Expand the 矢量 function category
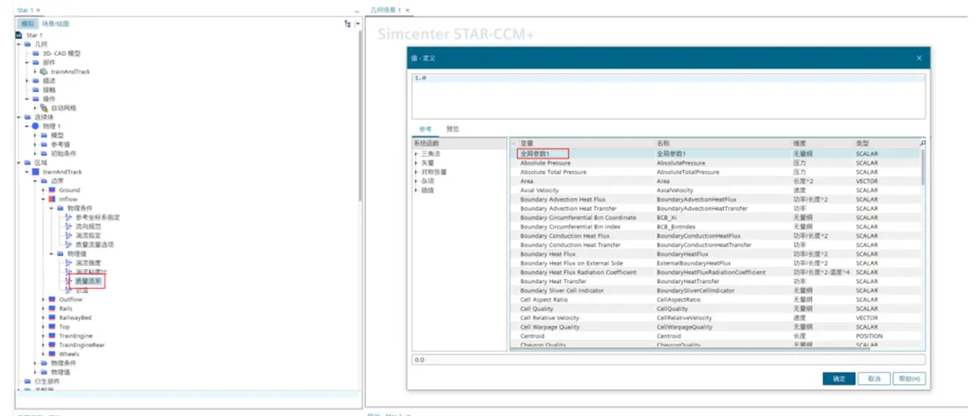 (417, 163)
